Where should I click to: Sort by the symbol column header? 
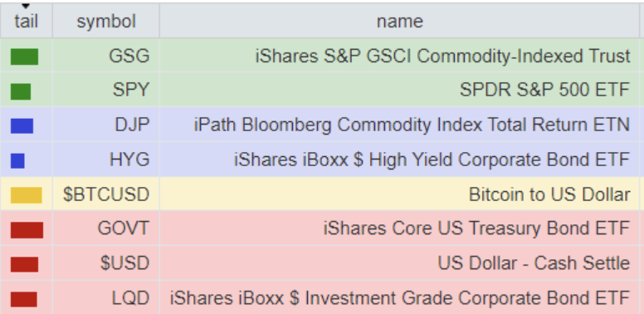[106, 21]
